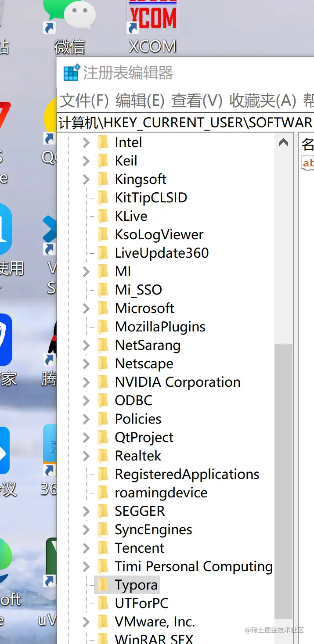Expand the Tencent registry key
This screenshot has width=314, height=644.
click(x=86, y=548)
